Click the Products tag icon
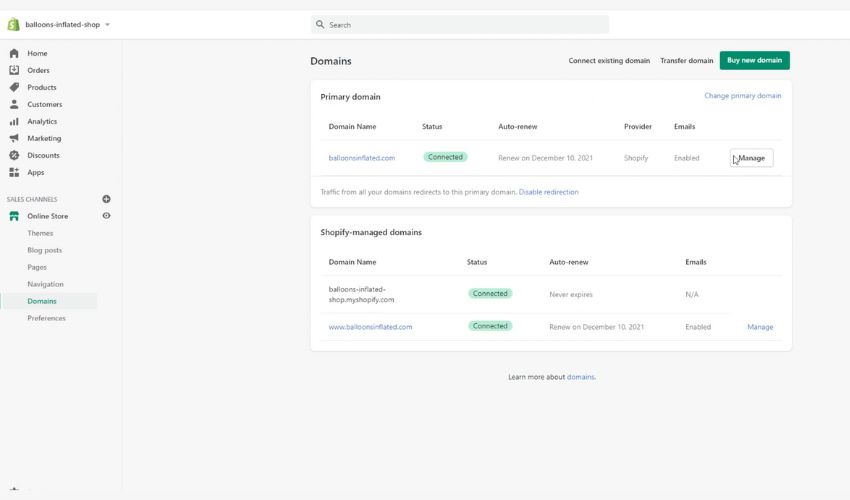 coord(14,87)
